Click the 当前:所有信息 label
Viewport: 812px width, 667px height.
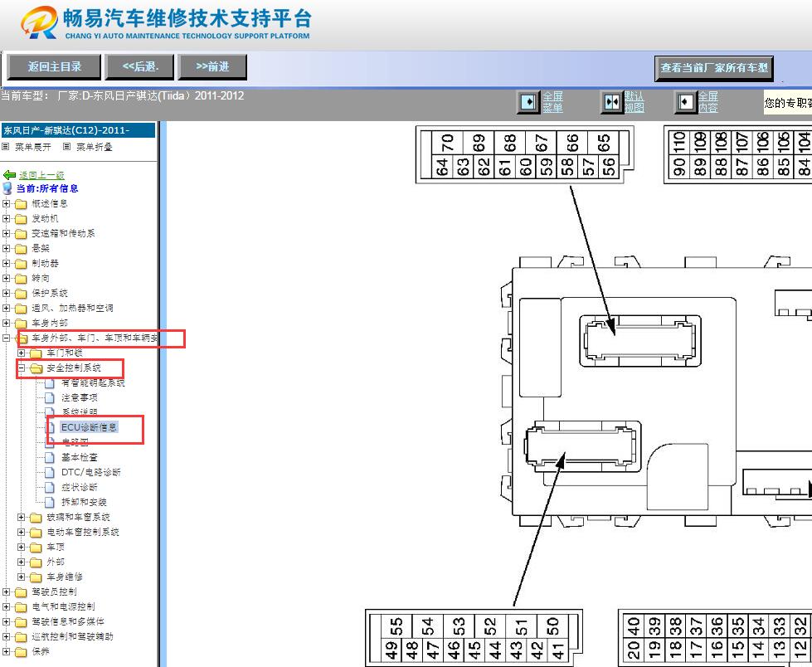(47, 188)
